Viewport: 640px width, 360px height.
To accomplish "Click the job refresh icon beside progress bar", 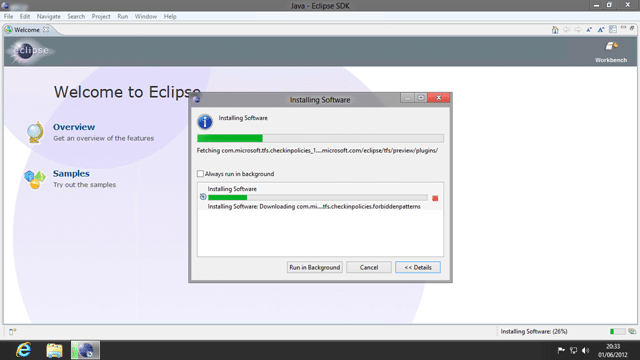I will [x=203, y=197].
